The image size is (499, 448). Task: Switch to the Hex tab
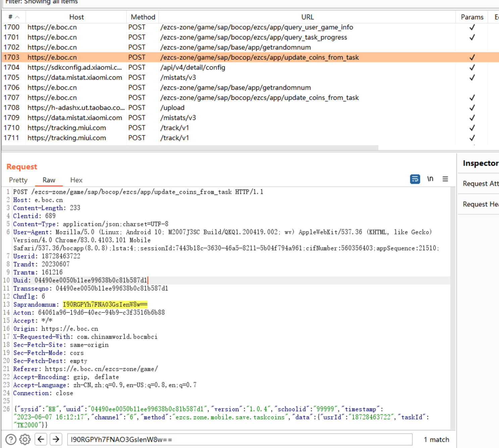(x=76, y=180)
